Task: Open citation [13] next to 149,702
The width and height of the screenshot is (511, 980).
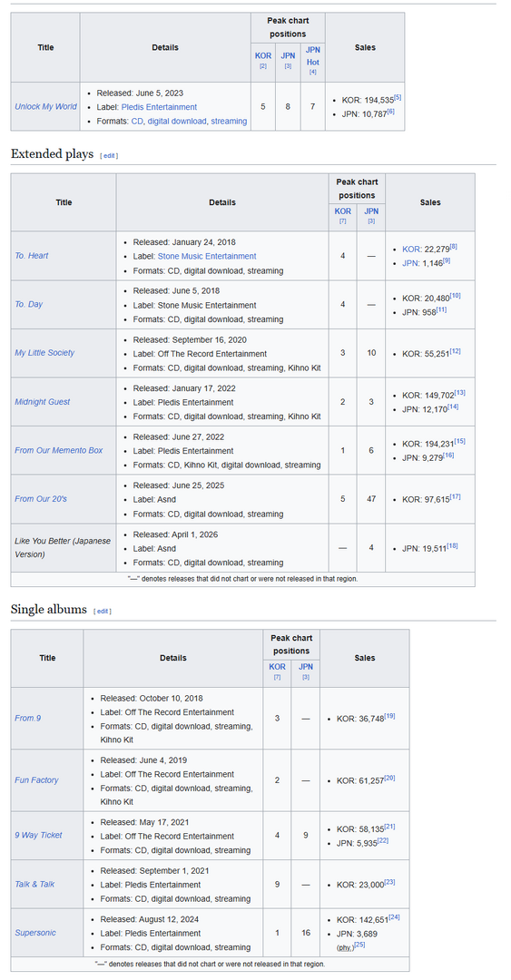Action: (x=459, y=393)
